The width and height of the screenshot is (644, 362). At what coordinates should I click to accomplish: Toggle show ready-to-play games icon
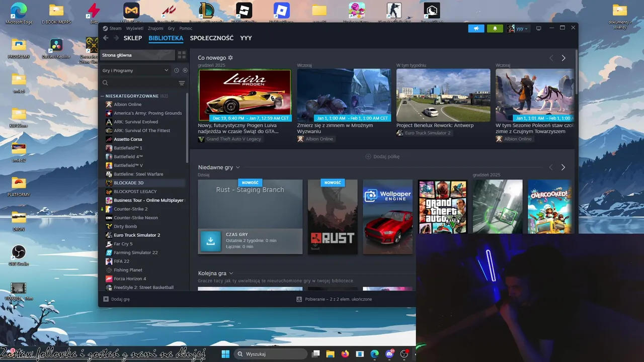(185, 70)
